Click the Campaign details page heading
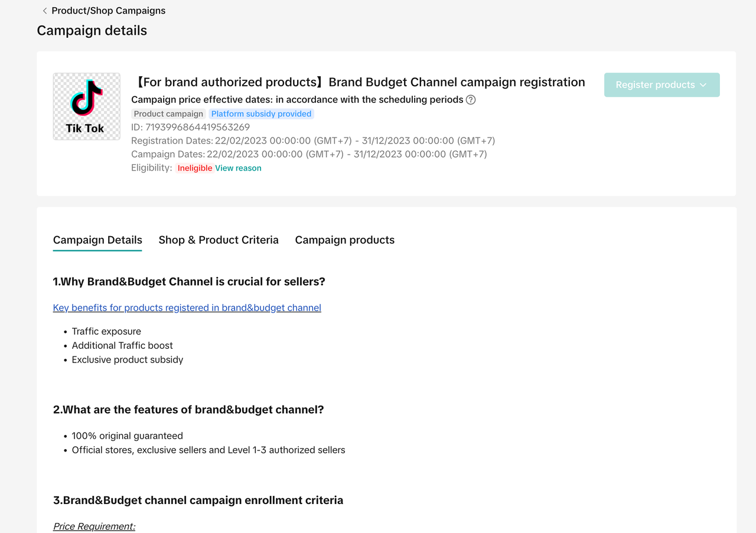The image size is (756, 533). click(x=92, y=31)
